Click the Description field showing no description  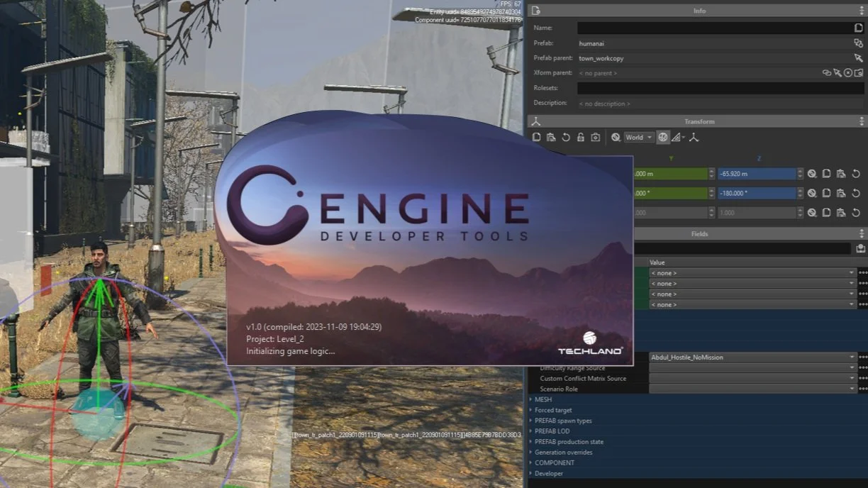720,104
